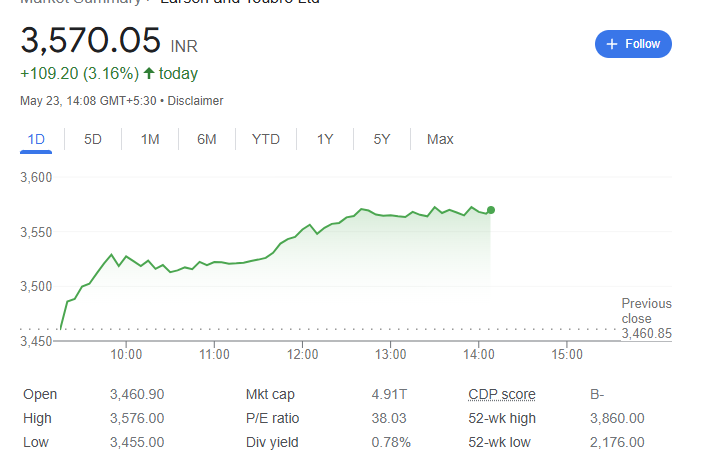This screenshot has width=721, height=460.
Task: Click the 52-wk high value
Action: pos(617,418)
